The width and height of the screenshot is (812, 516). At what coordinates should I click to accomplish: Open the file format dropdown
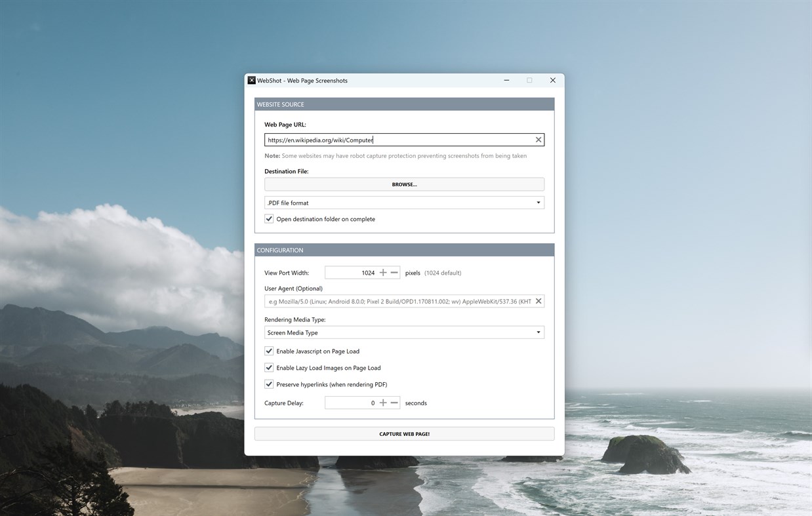(x=404, y=202)
